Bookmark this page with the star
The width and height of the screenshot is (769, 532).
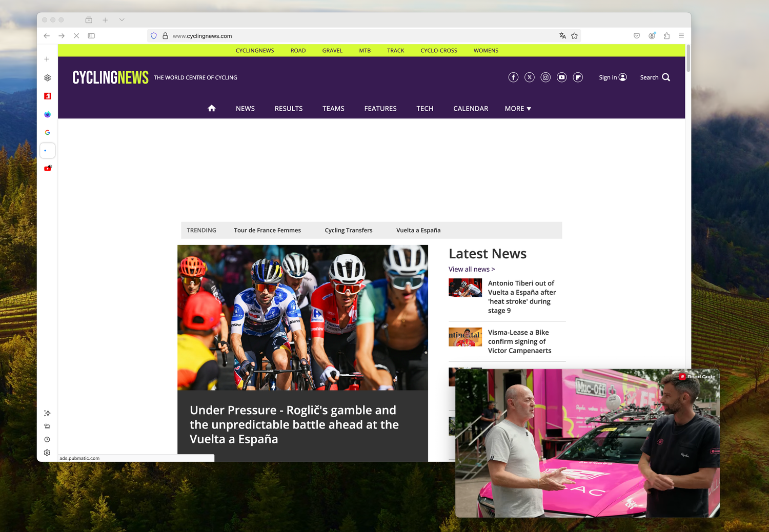coord(574,36)
